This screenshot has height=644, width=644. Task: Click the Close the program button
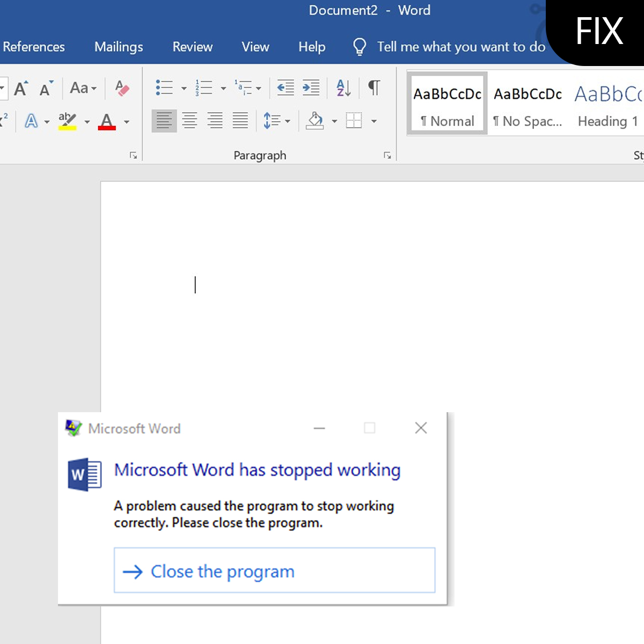coord(274,570)
